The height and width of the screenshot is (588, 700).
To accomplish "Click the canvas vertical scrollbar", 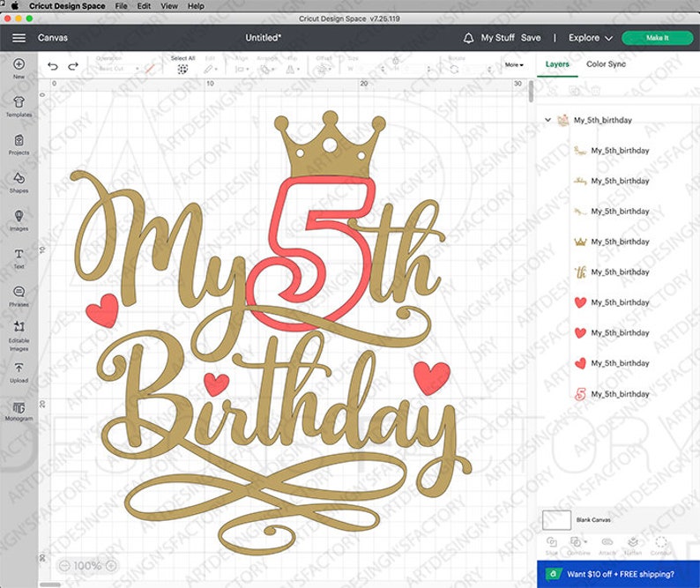I will click(x=531, y=92).
